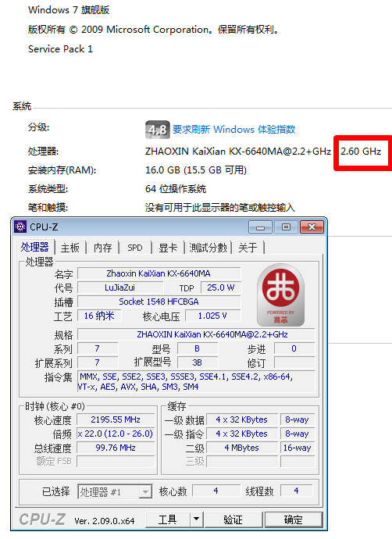
Task: Click the empty 额定 FSB field
Action: pos(116,462)
